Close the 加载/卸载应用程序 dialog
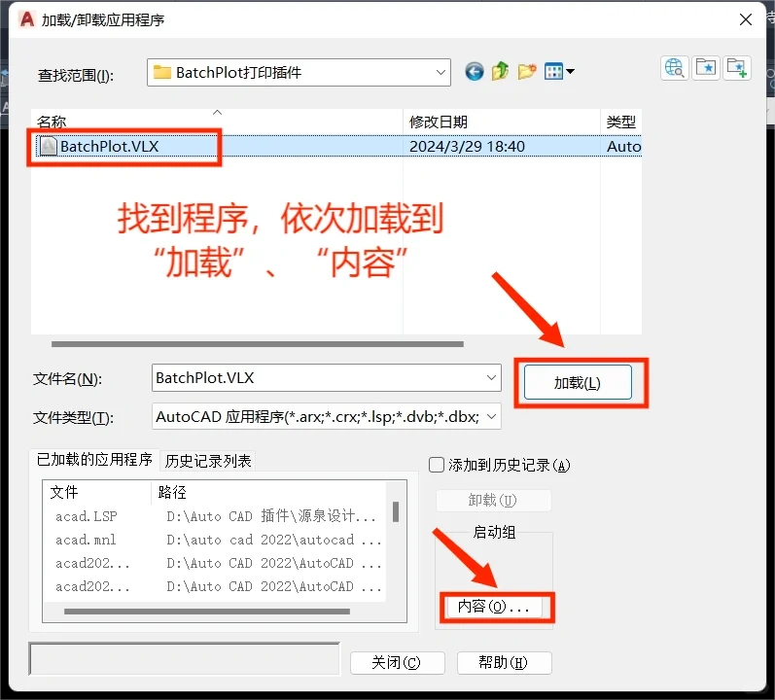This screenshot has width=775, height=700. pos(746,19)
